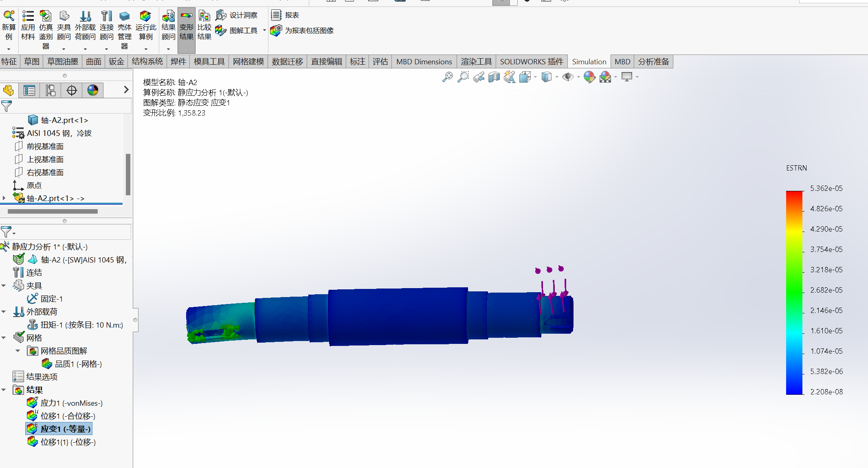
Task: Click the ESTRN color legend bar
Action: click(794, 292)
